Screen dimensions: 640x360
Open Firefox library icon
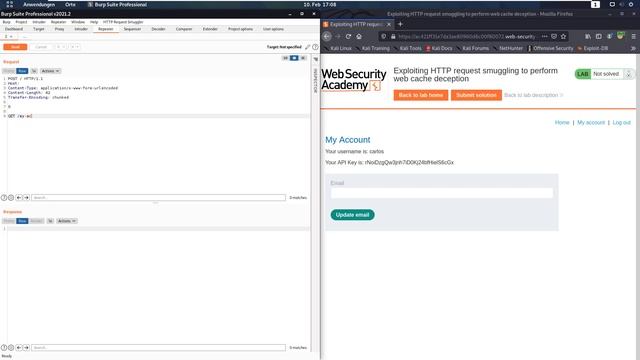[588, 36]
